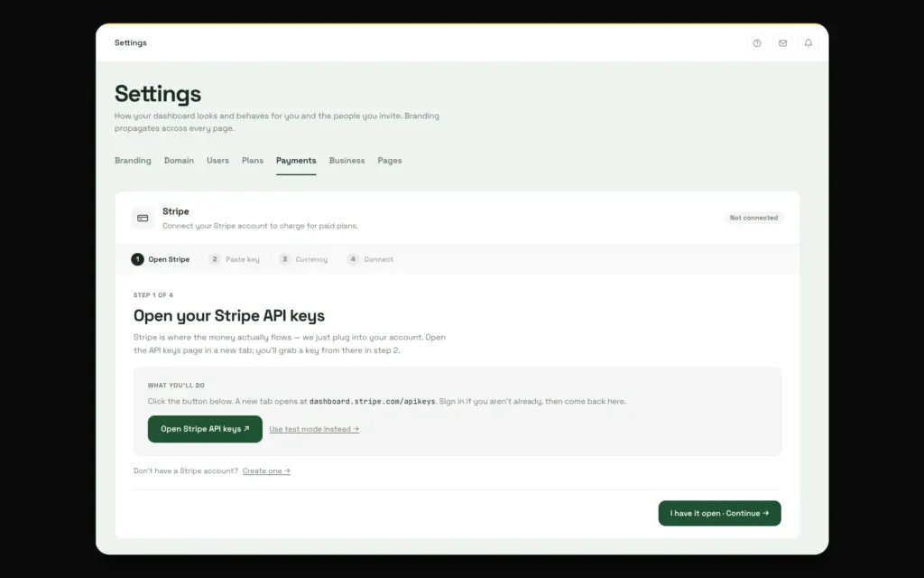The image size is (924, 578).
Task: Open the help question mark icon
Action: pyautogui.click(x=757, y=43)
